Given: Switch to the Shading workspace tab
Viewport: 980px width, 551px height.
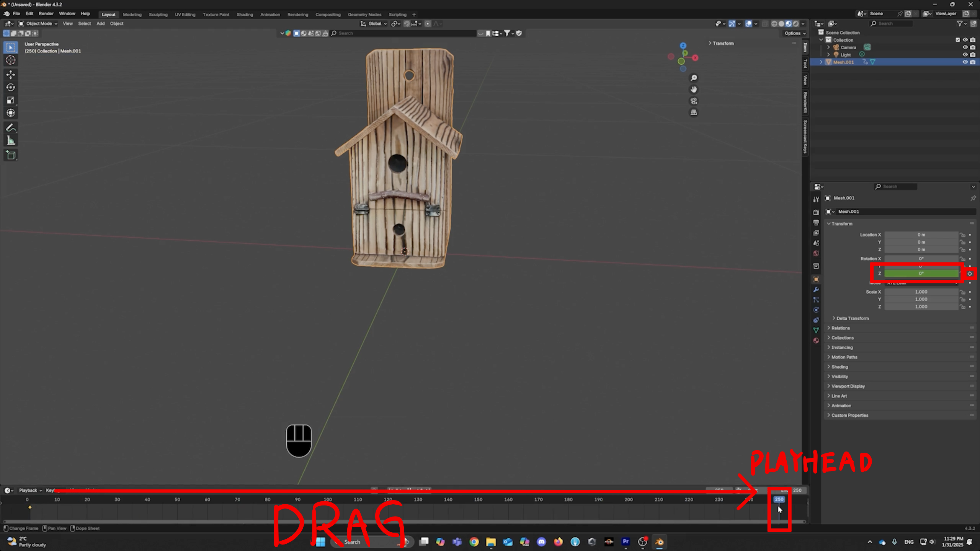Looking at the screenshot, I should pos(245,14).
